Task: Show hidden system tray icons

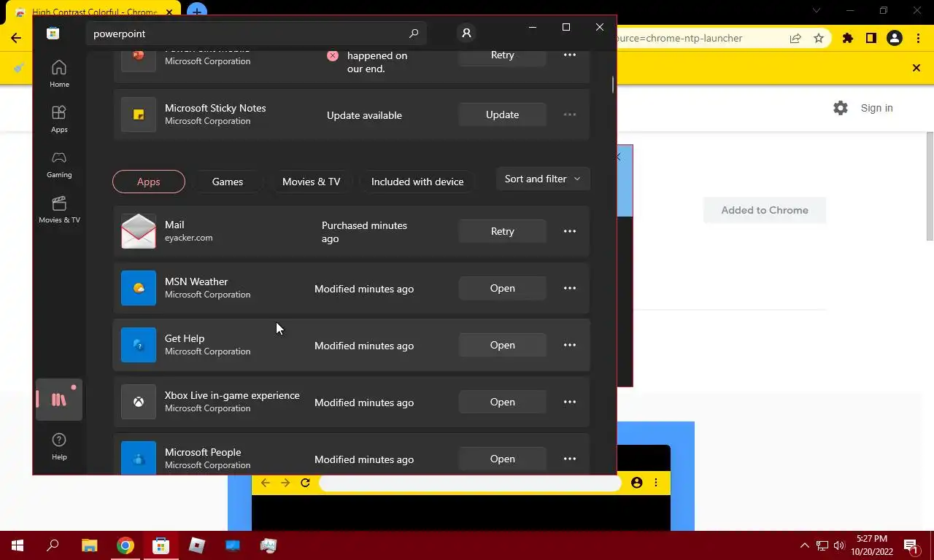Action: pos(805,545)
